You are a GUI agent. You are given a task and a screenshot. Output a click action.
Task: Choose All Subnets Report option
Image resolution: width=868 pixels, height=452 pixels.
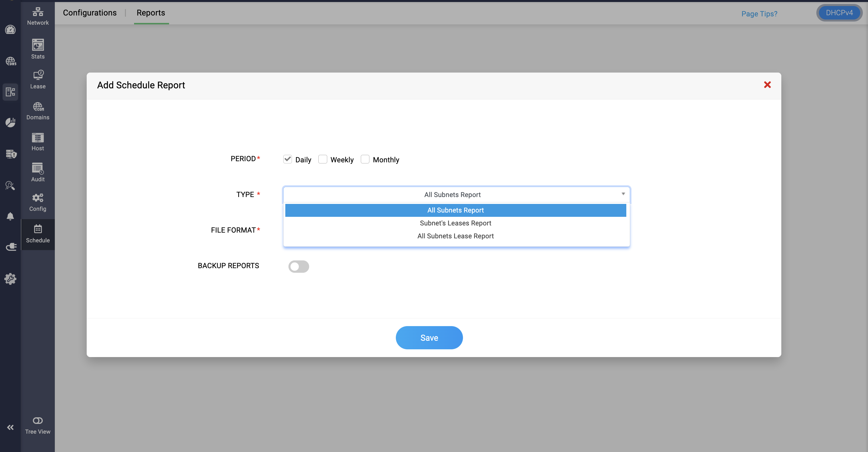tap(456, 210)
